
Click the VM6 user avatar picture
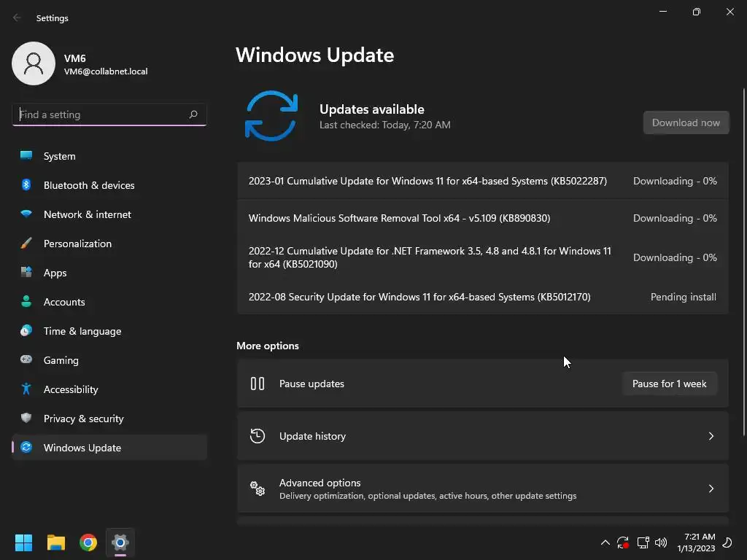34,63
